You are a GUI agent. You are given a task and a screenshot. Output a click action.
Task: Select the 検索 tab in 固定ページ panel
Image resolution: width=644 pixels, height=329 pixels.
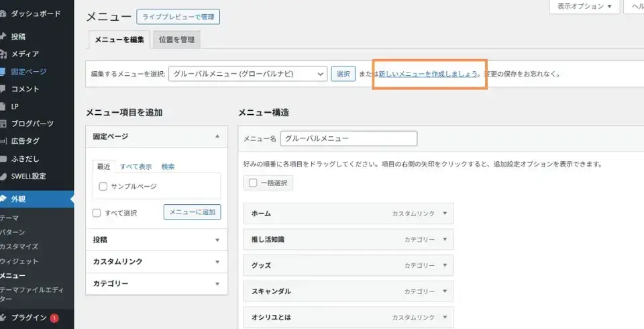click(168, 167)
